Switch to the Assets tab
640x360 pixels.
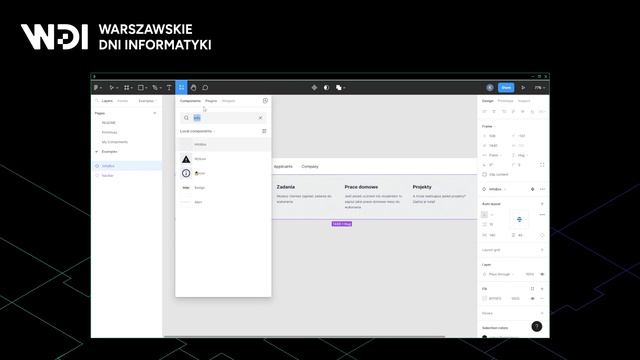(x=122, y=101)
